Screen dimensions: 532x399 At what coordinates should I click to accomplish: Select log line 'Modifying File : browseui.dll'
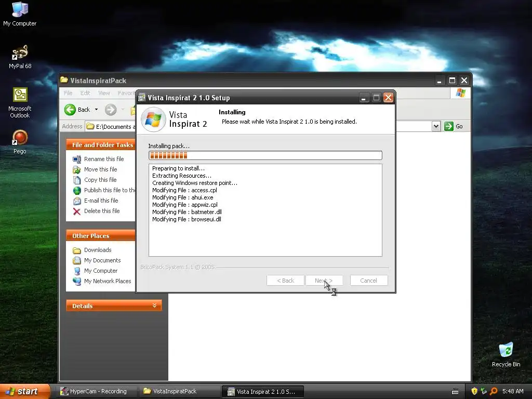[187, 220]
